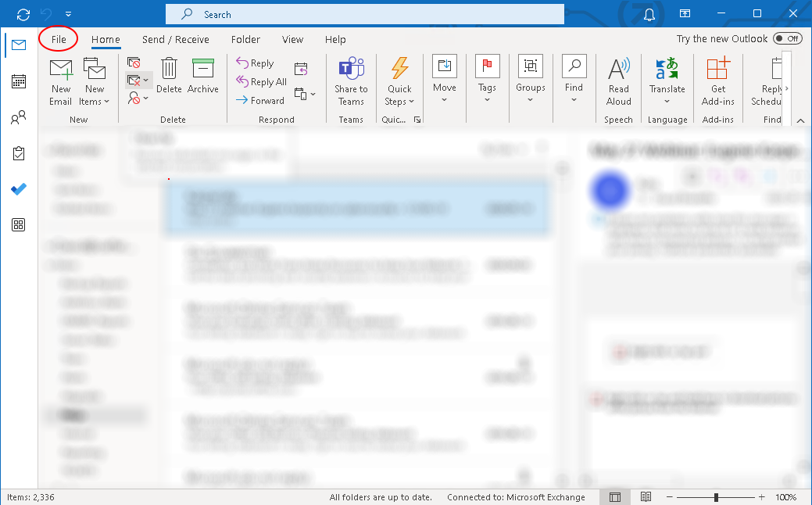Click the Reply button

click(x=256, y=63)
